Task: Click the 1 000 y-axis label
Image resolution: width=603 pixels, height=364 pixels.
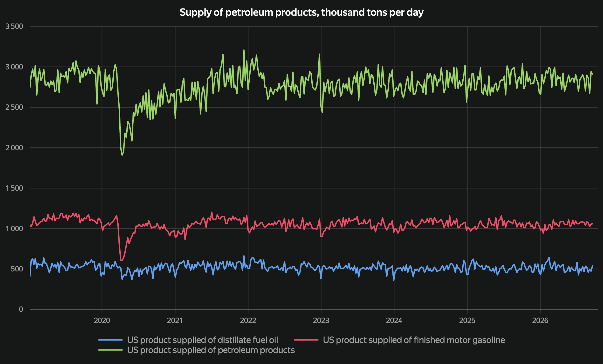Action: [14, 229]
